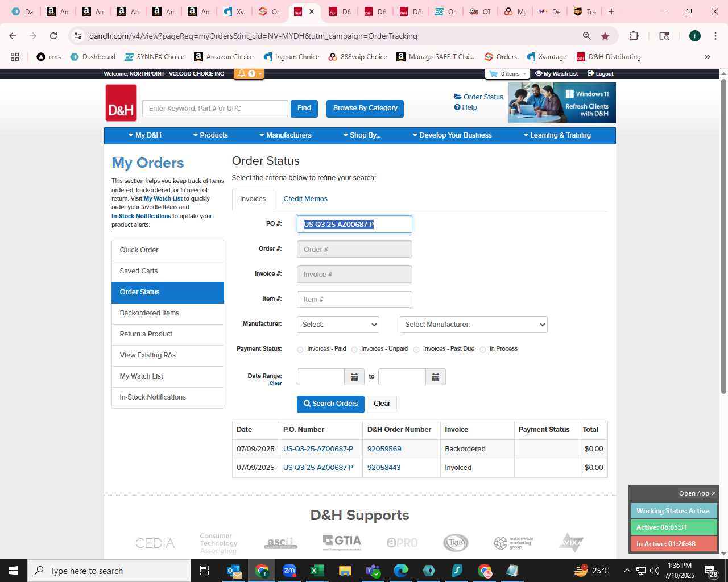Click the browser zoom magnifier icon

586,36
